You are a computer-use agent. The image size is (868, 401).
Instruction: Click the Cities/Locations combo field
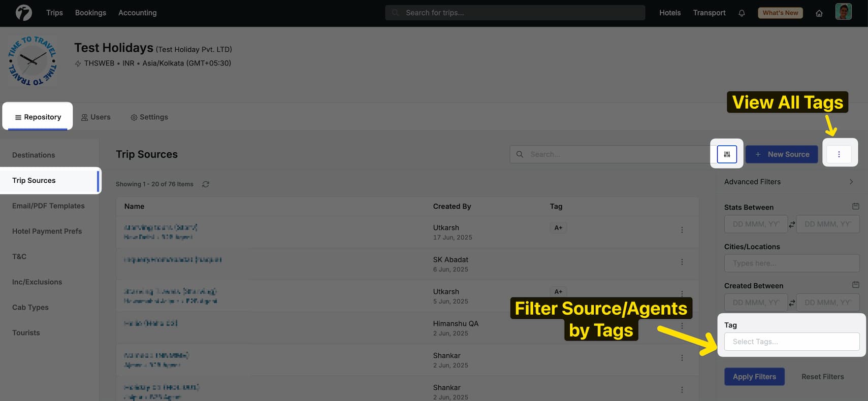[791, 263]
